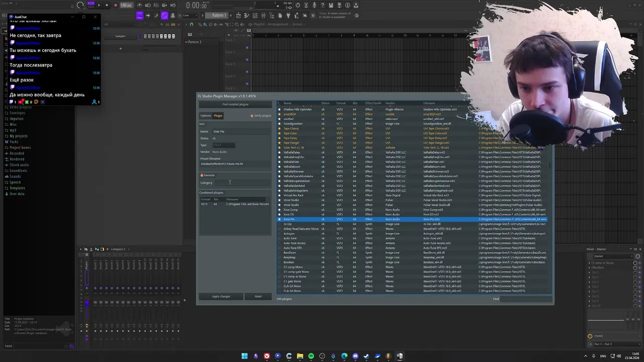
Task: Click the Sampler channel button
Action: 120,36
